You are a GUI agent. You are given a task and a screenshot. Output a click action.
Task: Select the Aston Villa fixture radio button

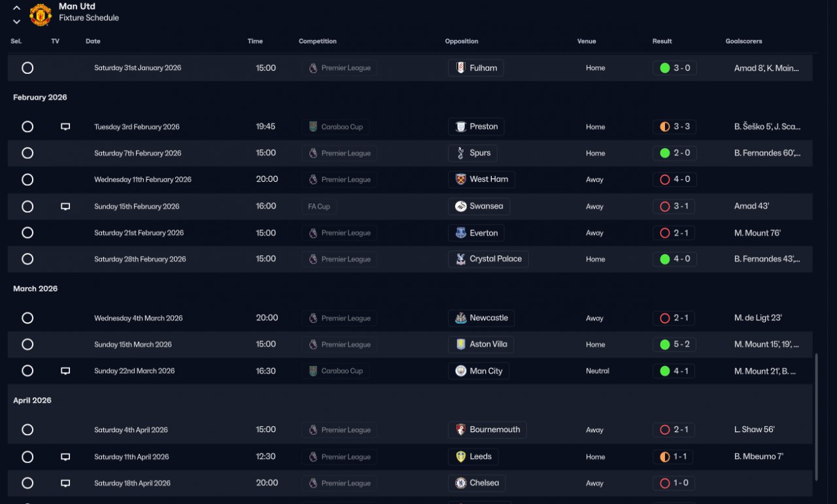click(x=27, y=344)
